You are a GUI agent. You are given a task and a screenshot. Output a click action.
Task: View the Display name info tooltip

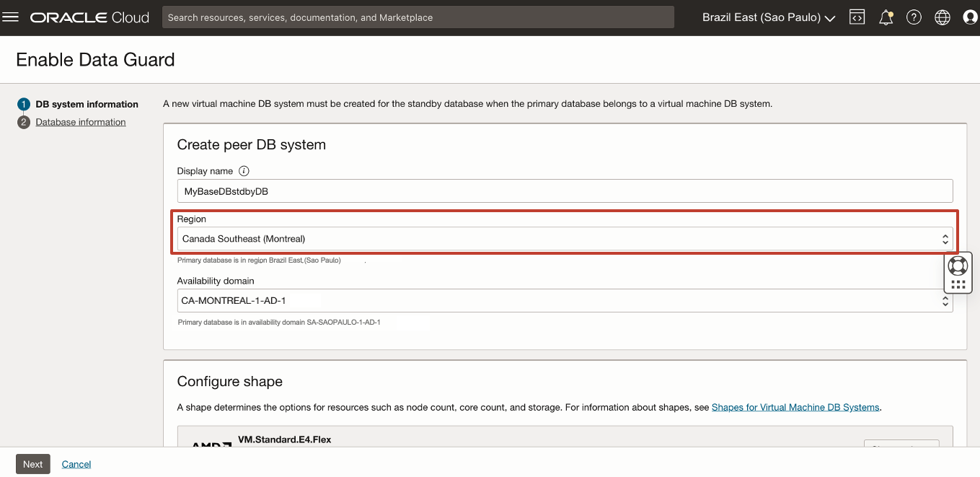point(244,170)
